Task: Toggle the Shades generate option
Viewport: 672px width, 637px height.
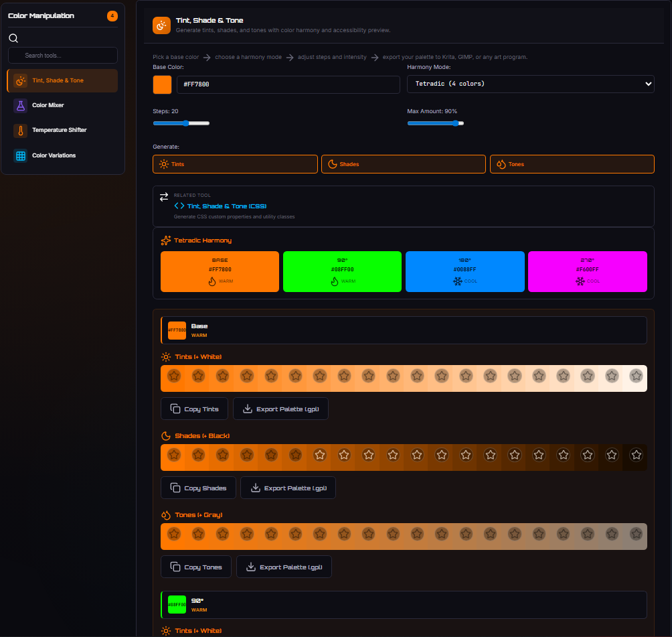Action: 403,164
